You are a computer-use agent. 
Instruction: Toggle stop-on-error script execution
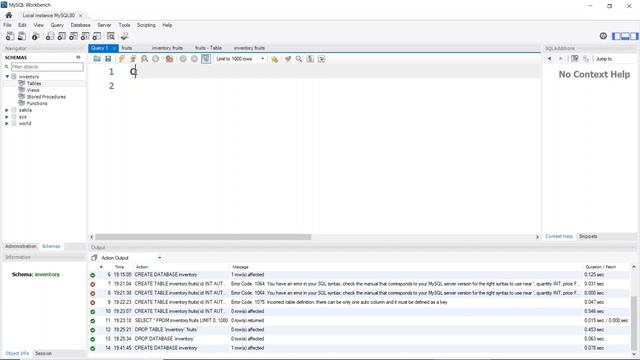169,59
